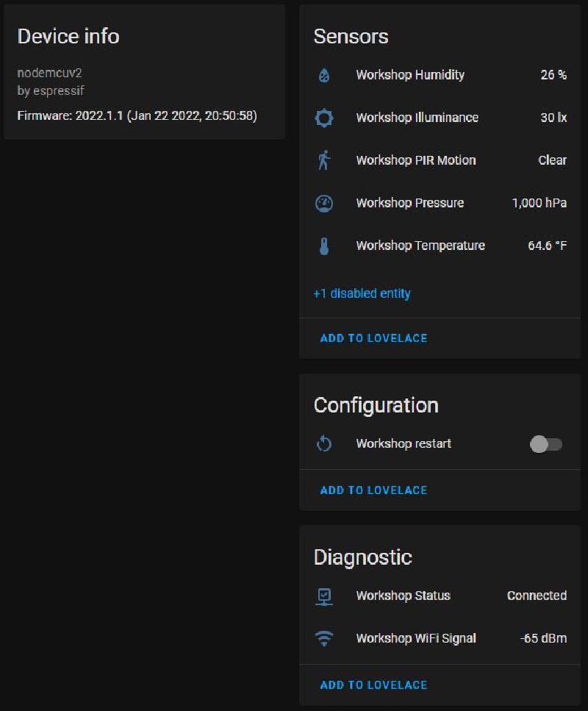Click the Workshop Illuminance brightness icon
The height and width of the screenshot is (711, 588).
pyautogui.click(x=324, y=118)
